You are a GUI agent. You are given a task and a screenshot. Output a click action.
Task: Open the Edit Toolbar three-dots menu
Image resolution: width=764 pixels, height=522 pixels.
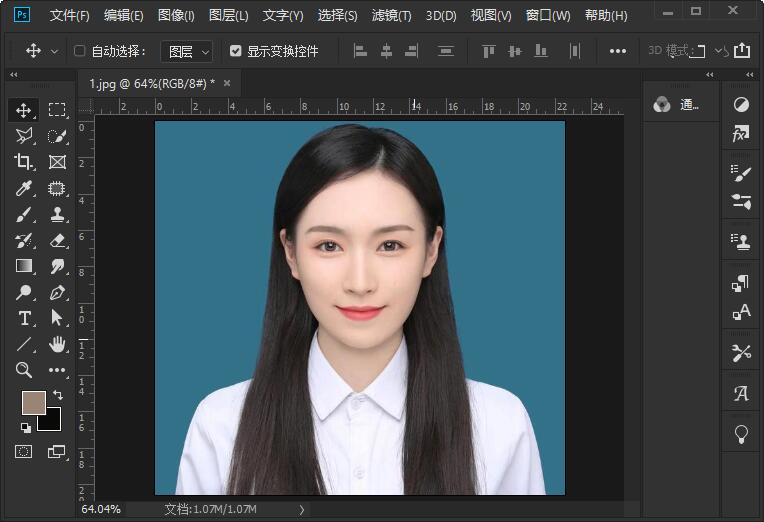(57, 370)
